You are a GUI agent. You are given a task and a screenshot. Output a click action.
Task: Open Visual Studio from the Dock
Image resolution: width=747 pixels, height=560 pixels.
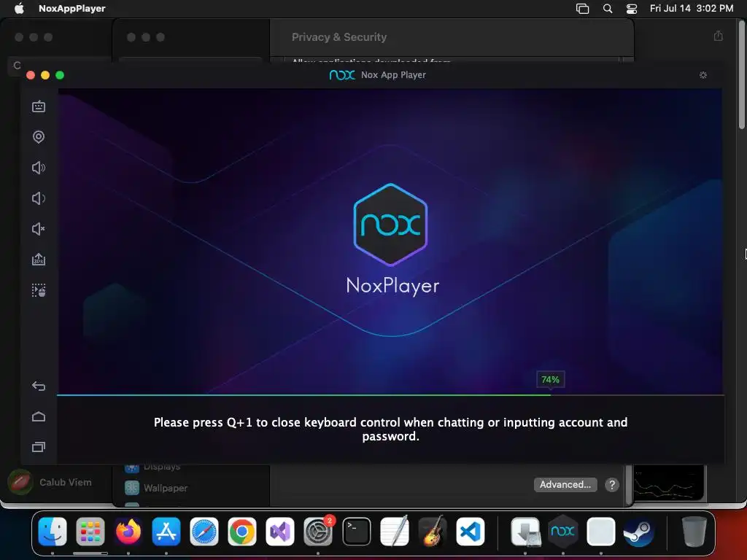[x=280, y=532]
